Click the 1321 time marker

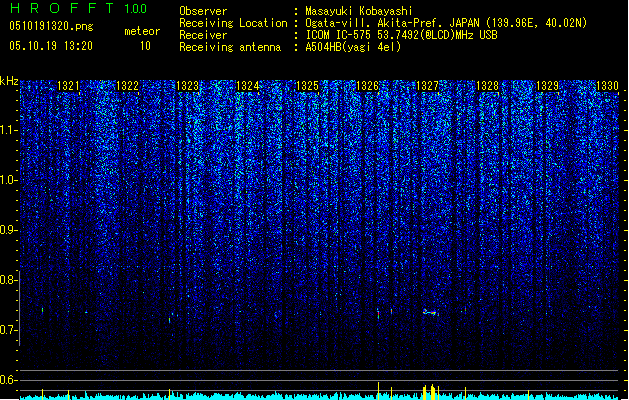click(68, 86)
